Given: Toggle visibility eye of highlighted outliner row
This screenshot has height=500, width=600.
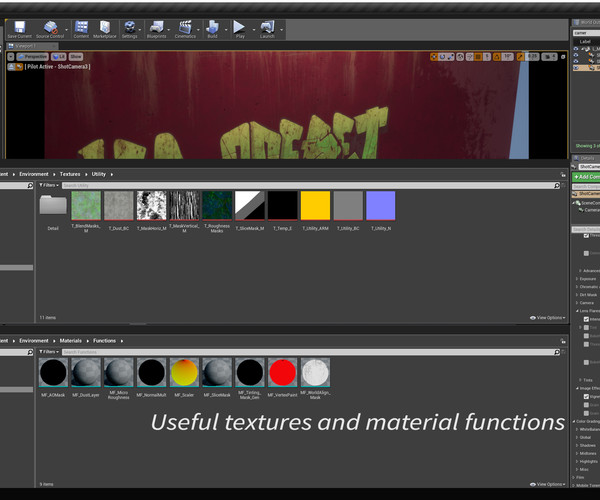Looking at the screenshot, I should pyautogui.click(x=576, y=68).
